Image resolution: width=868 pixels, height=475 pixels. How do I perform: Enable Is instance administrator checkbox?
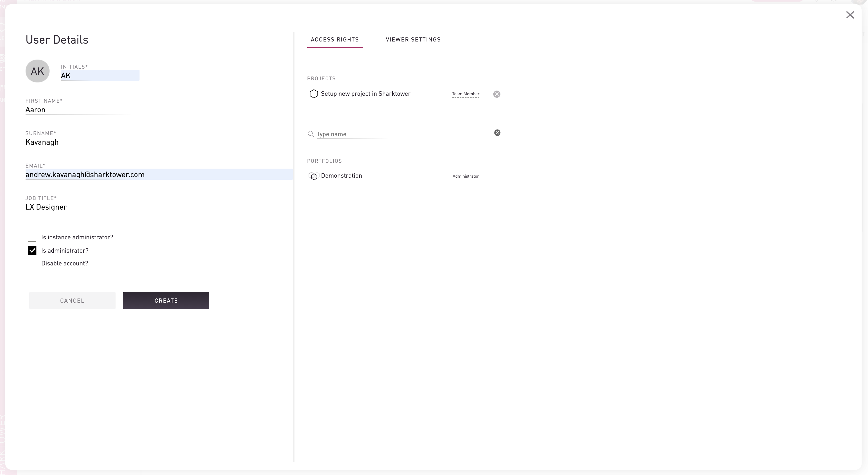point(32,237)
